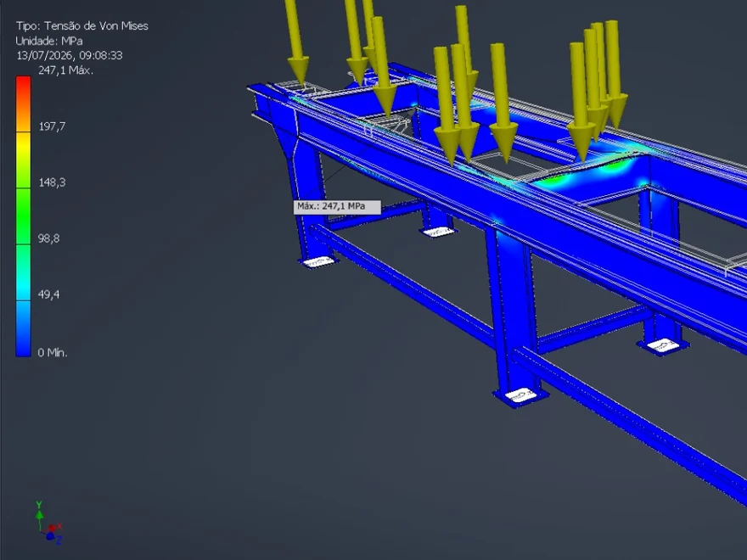
Task: Select the "98,8" legend value
Action: click(49, 238)
